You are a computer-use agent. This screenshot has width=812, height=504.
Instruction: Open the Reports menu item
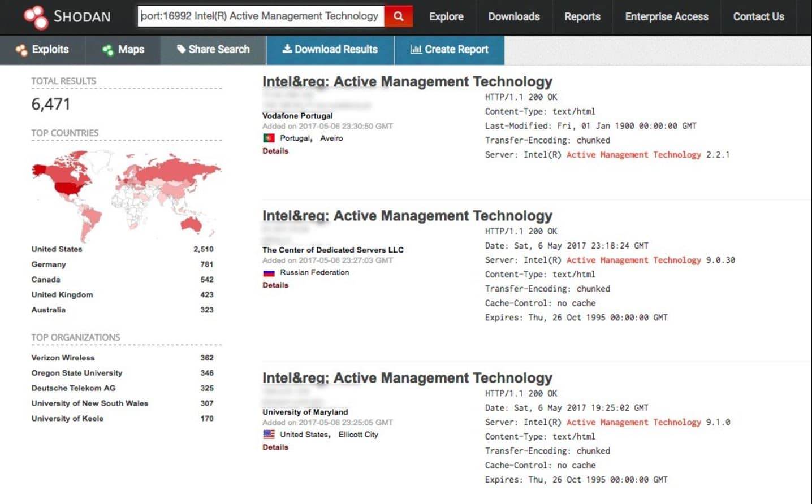[x=582, y=17]
